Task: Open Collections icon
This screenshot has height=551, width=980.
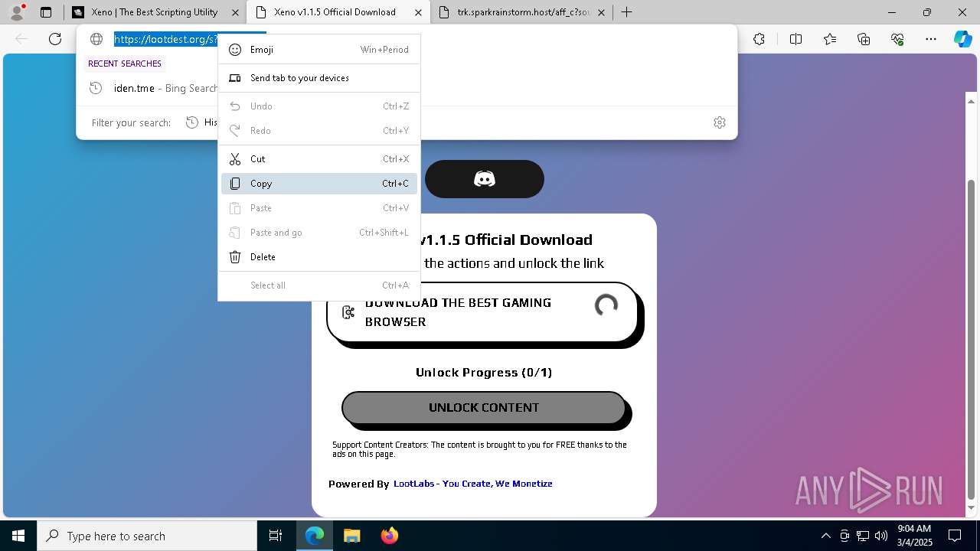Action: [864, 39]
